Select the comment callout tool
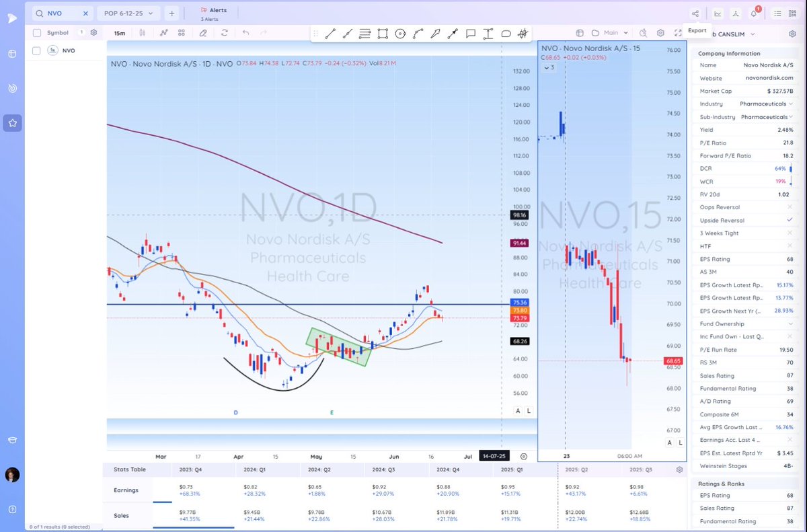The height and width of the screenshot is (532, 807). click(471, 33)
